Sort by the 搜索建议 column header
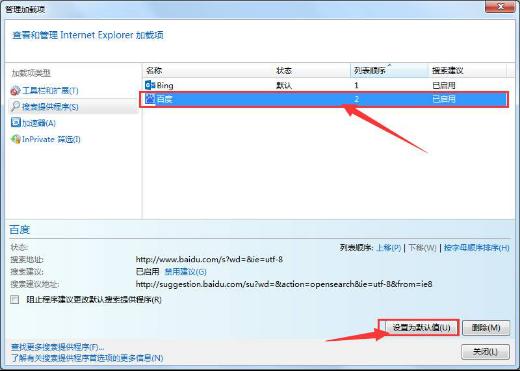The height and width of the screenshot is (371, 520). [467, 70]
